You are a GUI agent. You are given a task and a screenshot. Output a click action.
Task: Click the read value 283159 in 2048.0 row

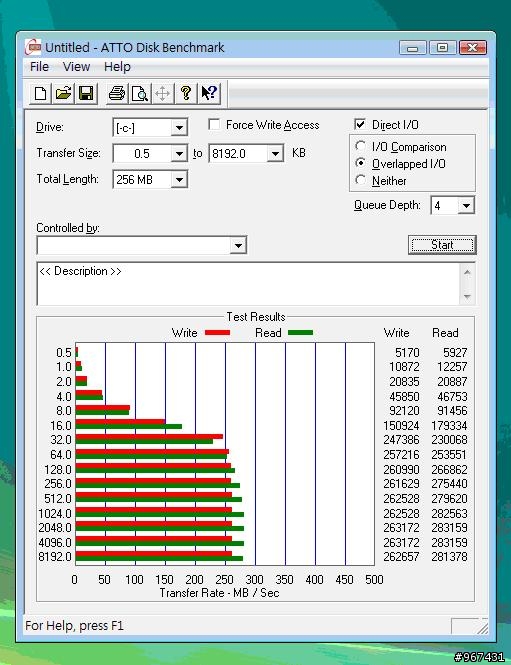coord(450,528)
